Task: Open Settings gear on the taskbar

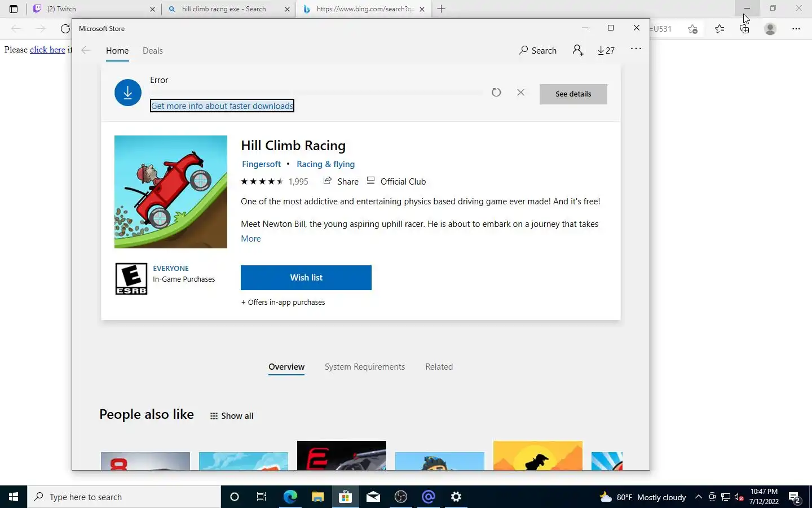Action: [x=456, y=497]
